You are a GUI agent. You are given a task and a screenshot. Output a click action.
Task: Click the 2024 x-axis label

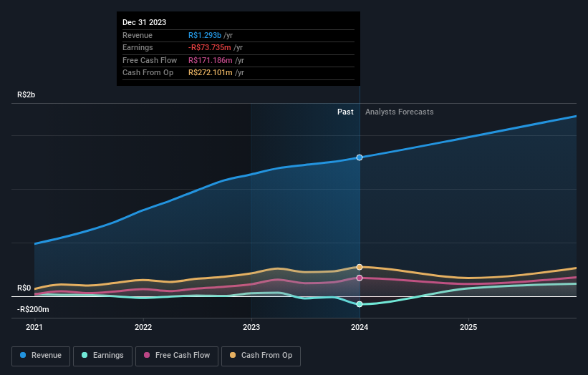pos(360,328)
